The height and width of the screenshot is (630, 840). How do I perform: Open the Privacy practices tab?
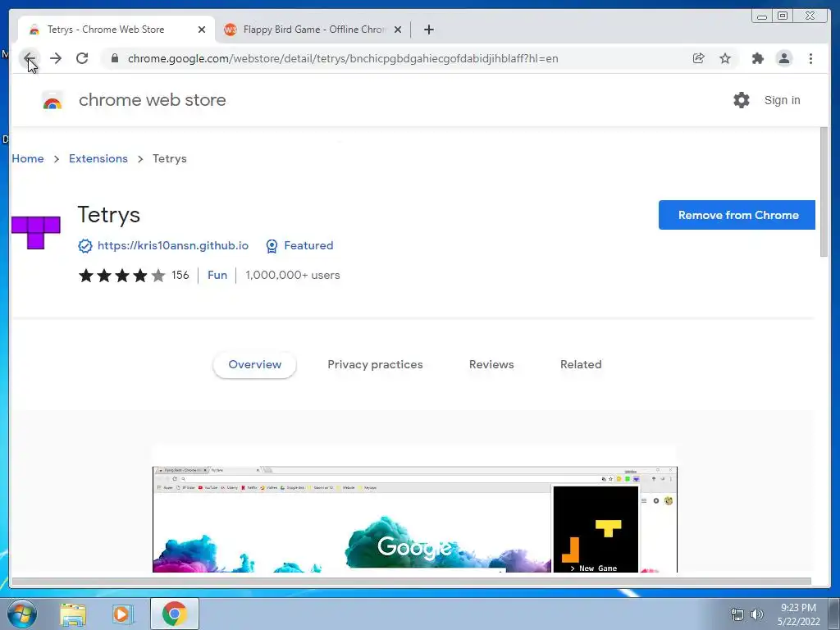(375, 365)
